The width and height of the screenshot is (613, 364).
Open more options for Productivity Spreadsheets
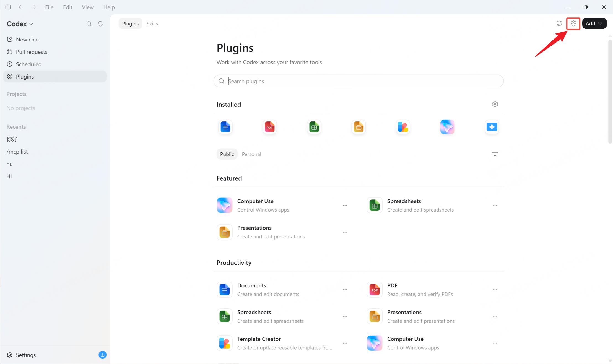(345, 316)
